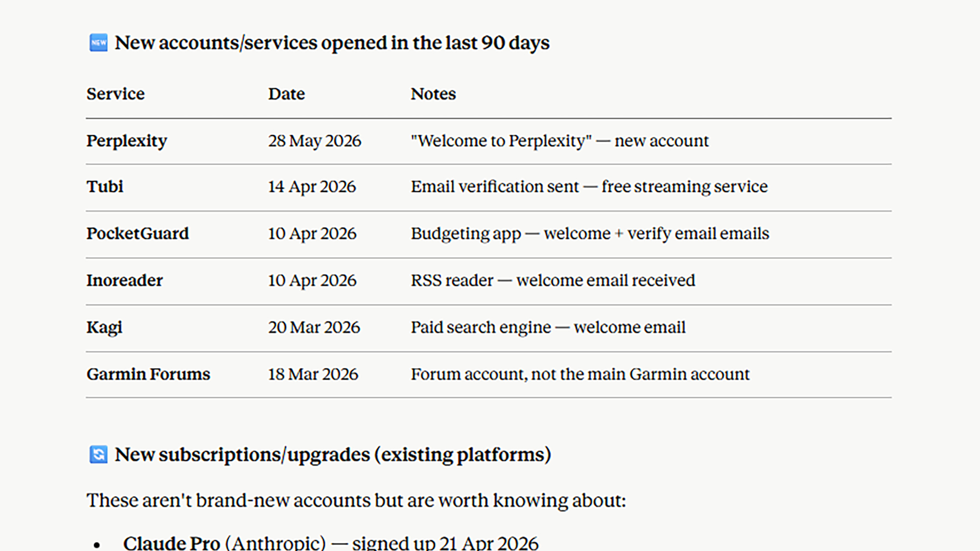Select the Date column header
Image resolution: width=980 pixels, height=551 pixels.
[x=287, y=94]
